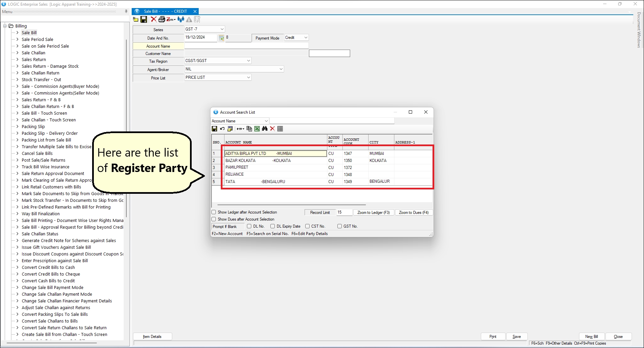
Task: Check the GST No. checkbox
Action: (x=339, y=226)
